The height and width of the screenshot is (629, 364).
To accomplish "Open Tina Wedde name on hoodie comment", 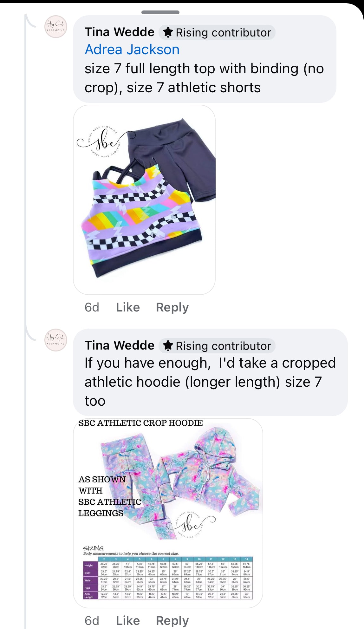I will tap(120, 345).
